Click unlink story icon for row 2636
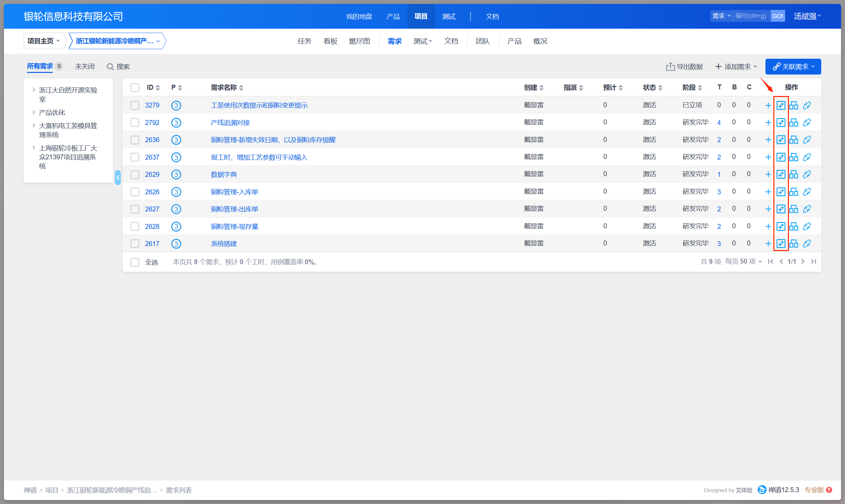Screen dimensions: 845x504 (x=807, y=140)
